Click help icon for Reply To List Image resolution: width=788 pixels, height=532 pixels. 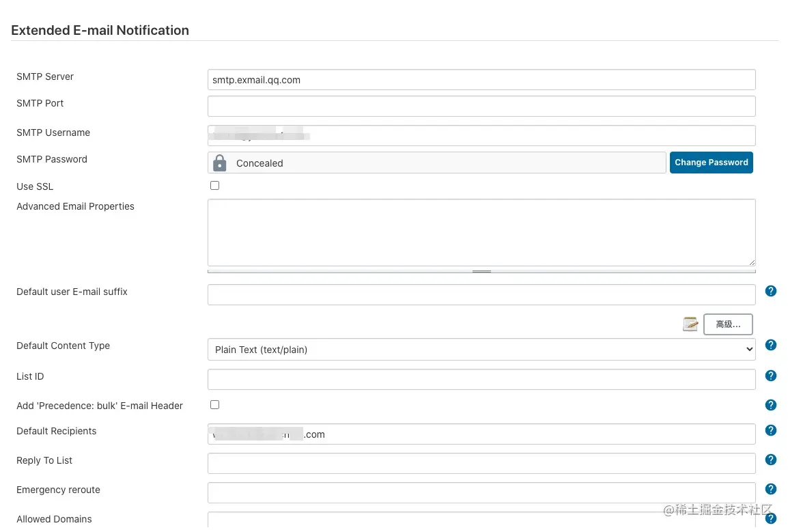point(771,460)
